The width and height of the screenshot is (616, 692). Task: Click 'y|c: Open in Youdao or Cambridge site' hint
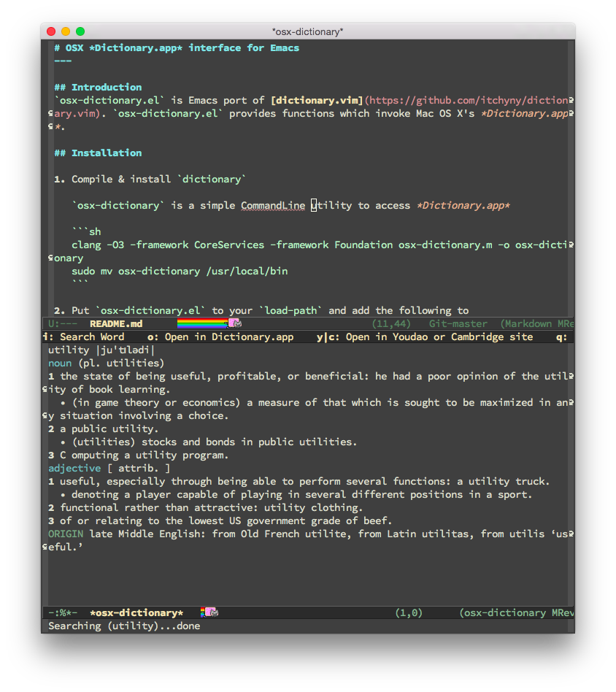tap(425, 337)
